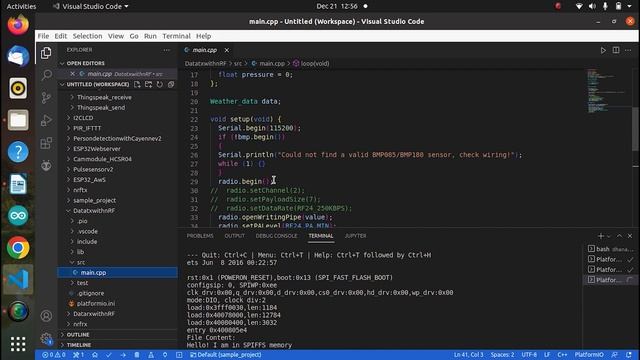Select the bash terminal in list
This screenshot has height=360, width=640.
tap(610, 249)
